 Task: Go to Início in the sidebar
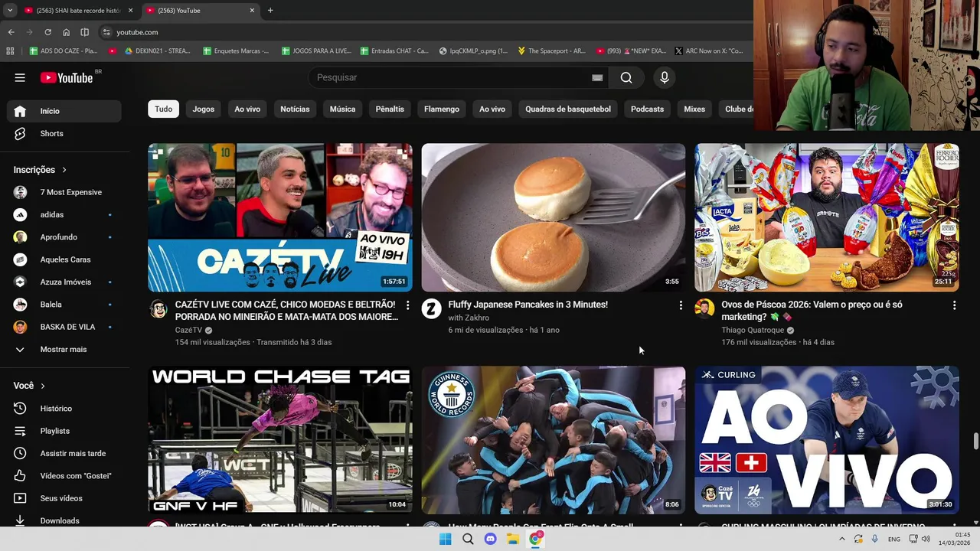[64, 111]
